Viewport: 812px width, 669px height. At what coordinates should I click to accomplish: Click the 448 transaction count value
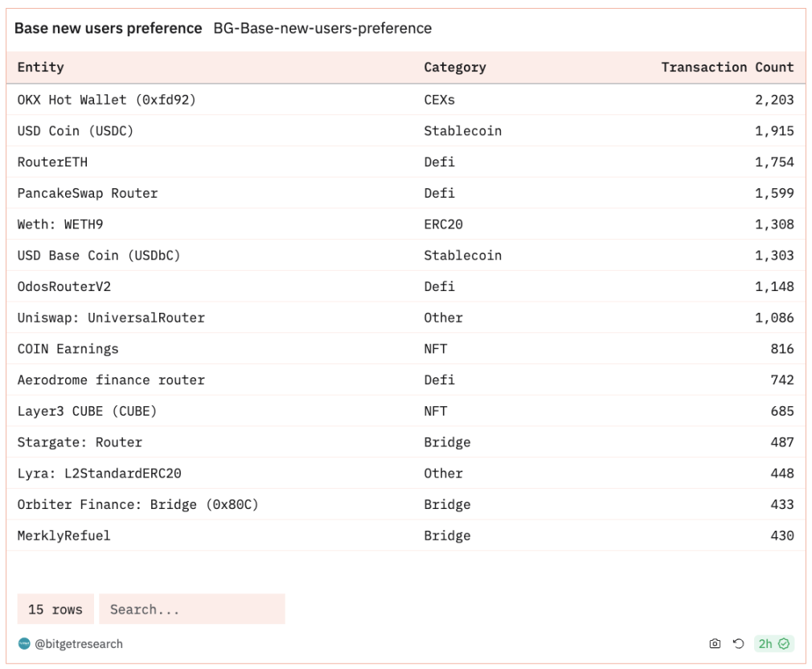(782, 474)
